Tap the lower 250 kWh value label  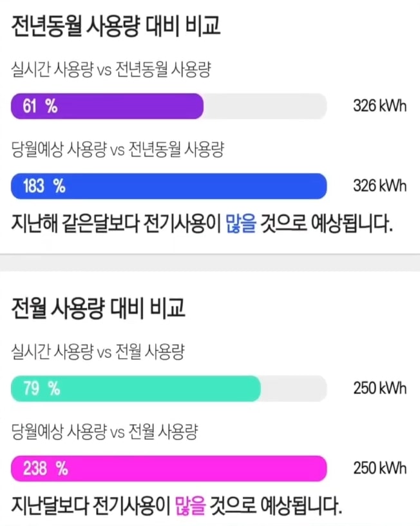tap(379, 469)
